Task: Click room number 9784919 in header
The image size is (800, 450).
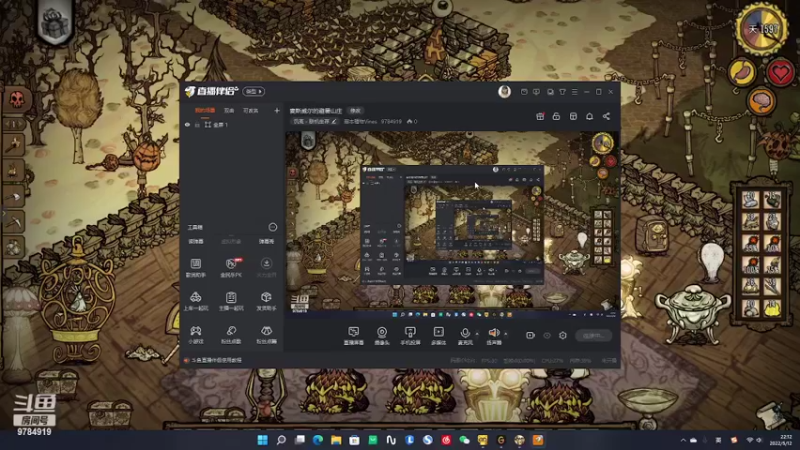Action: point(391,121)
